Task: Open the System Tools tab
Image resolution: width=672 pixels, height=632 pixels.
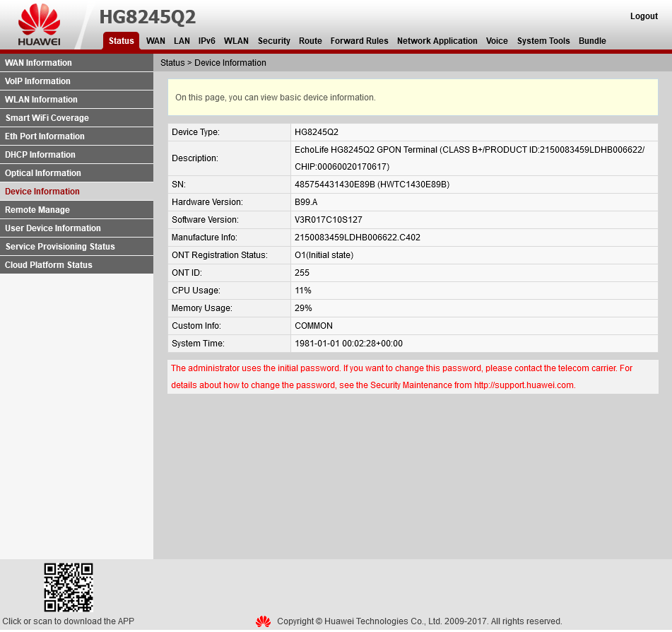Action: 543,41
